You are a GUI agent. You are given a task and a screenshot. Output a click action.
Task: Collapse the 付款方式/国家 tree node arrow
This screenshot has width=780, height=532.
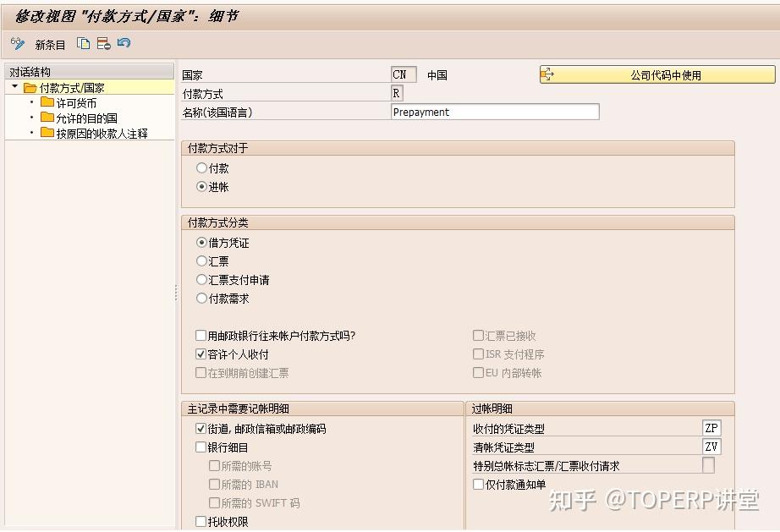pos(15,87)
